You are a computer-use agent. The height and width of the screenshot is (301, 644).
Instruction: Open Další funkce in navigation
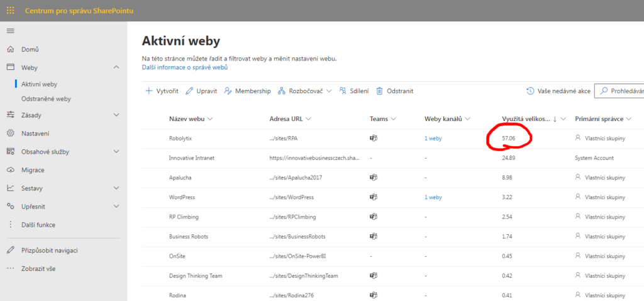point(38,225)
